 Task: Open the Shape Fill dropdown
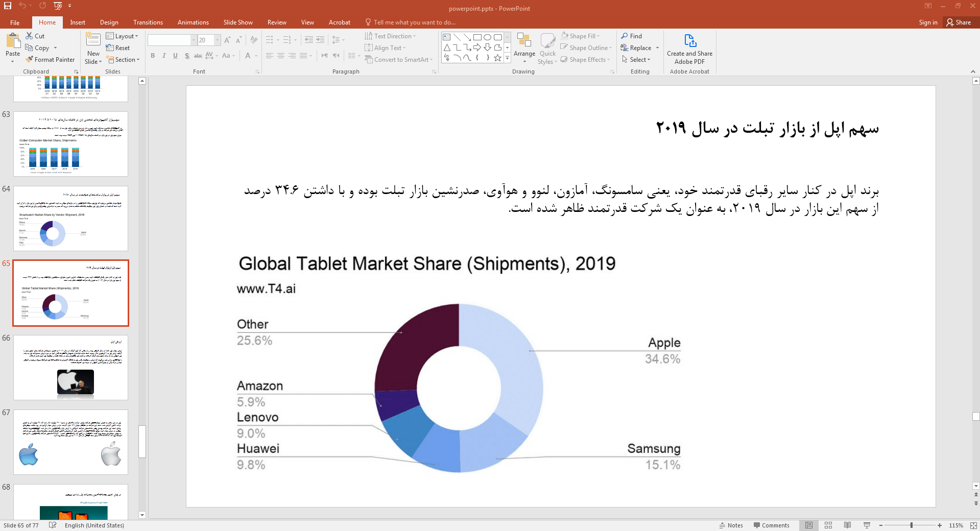coord(580,36)
